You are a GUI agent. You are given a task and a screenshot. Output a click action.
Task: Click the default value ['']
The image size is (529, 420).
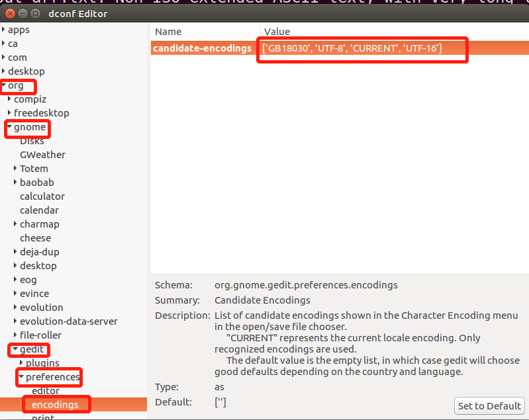[x=220, y=402]
